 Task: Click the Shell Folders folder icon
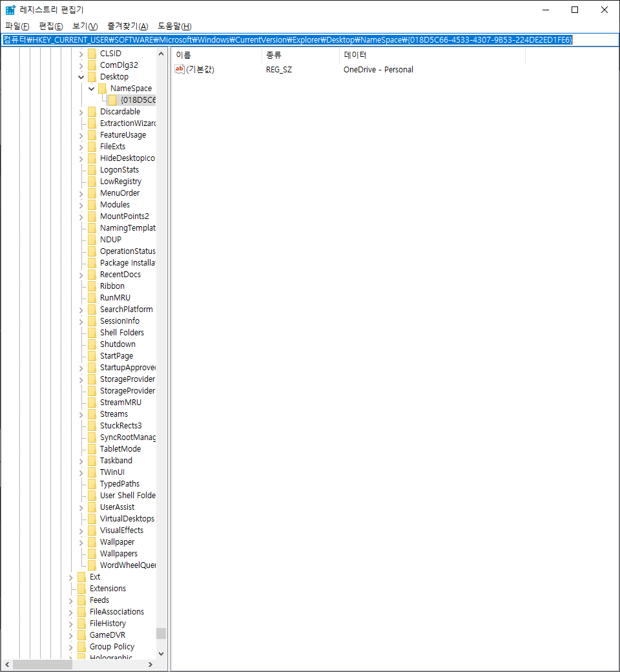coord(92,333)
